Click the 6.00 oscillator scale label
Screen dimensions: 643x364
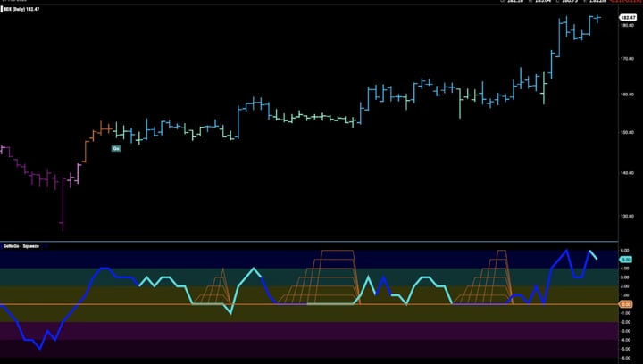point(625,251)
